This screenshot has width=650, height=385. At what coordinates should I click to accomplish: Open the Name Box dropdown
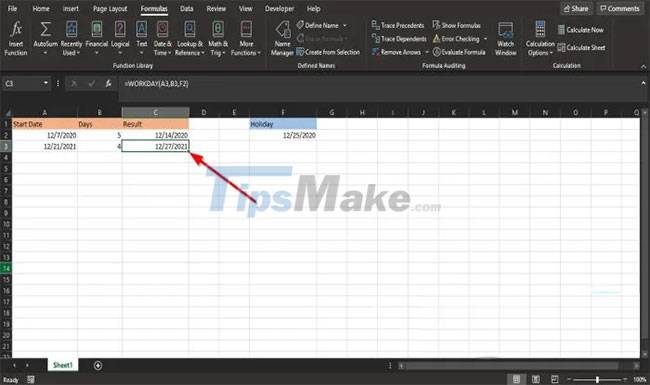(x=46, y=83)
